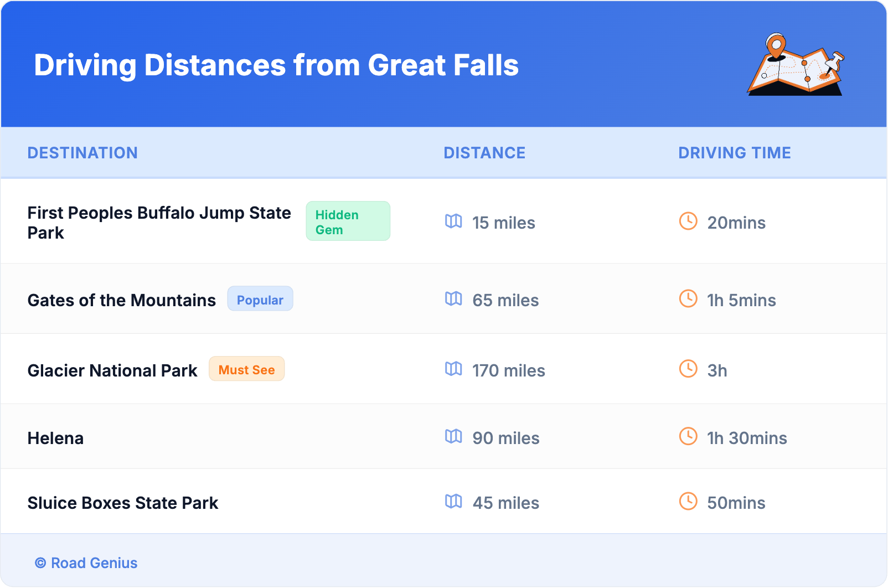Click the Distance column header
Image resolution: width=888 pixels, height=588 pixels.
pyautogui.click(x=484, y=153)
